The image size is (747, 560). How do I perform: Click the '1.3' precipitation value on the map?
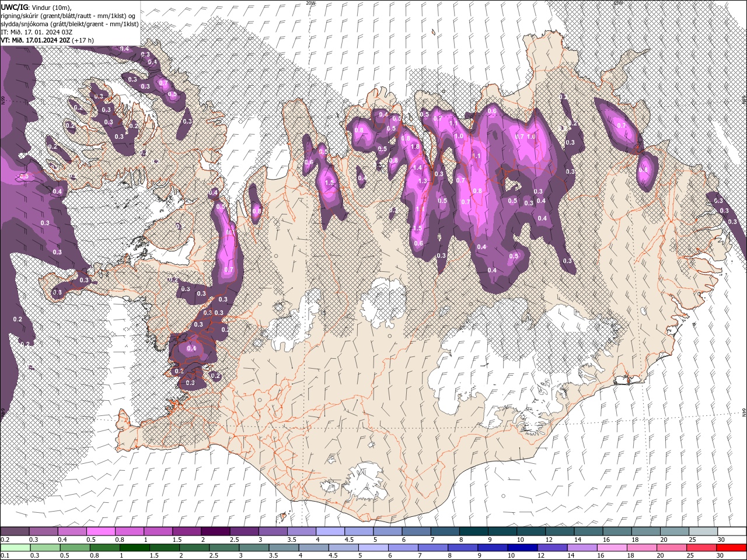point(423,181)
